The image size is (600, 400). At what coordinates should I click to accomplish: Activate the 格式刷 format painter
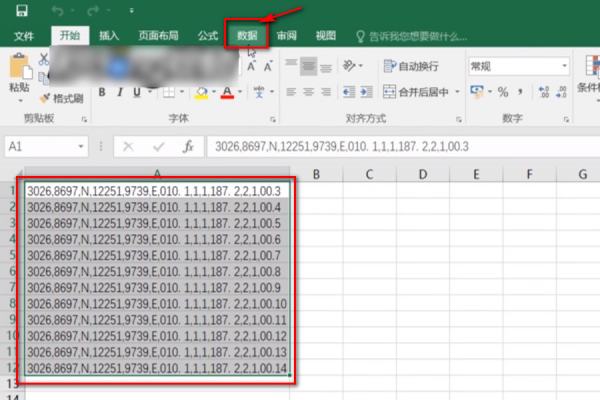(62, 98)
